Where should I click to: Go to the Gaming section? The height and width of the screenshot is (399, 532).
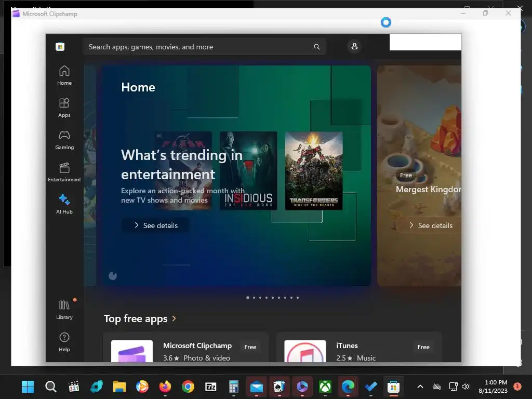point(64,140)
